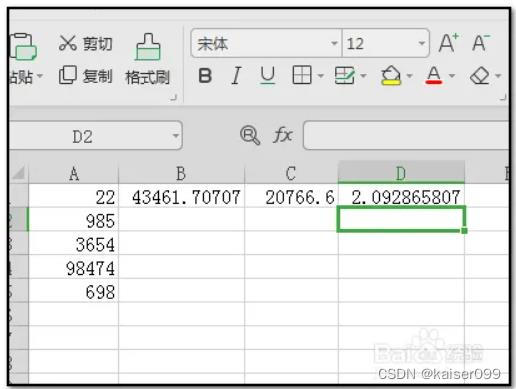The image size is (516, 389).
Task: Select cell containing 98474
Action: click(74, 267)
